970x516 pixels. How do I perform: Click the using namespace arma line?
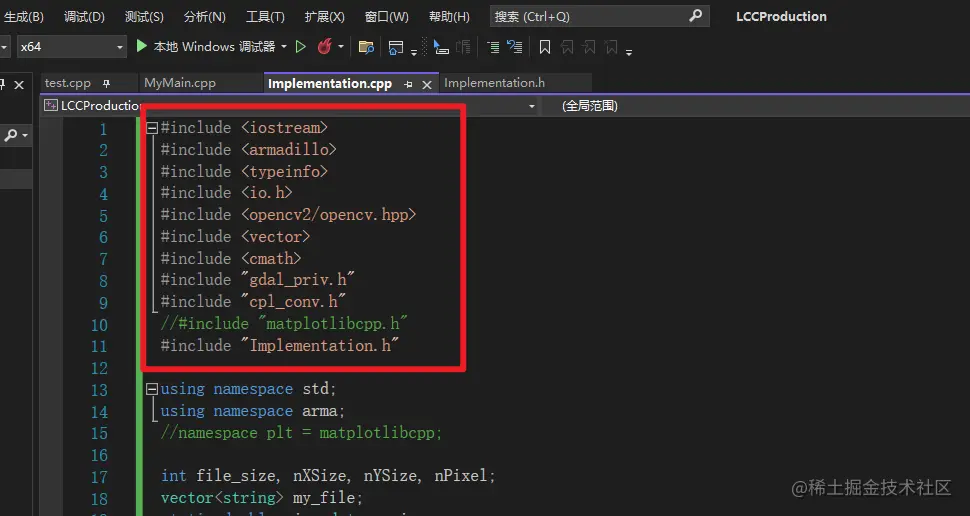253,411
